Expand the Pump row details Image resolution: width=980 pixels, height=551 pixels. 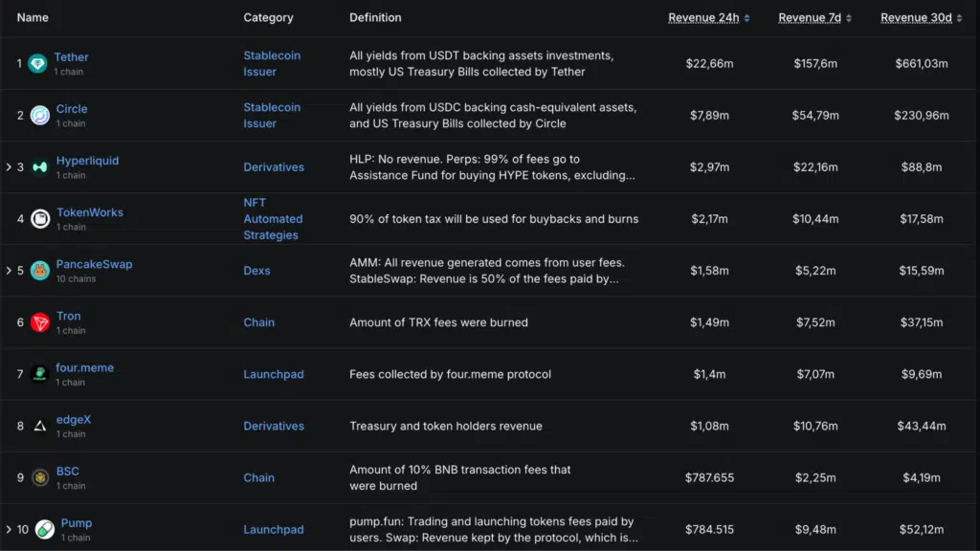click(x=8, y=528)
